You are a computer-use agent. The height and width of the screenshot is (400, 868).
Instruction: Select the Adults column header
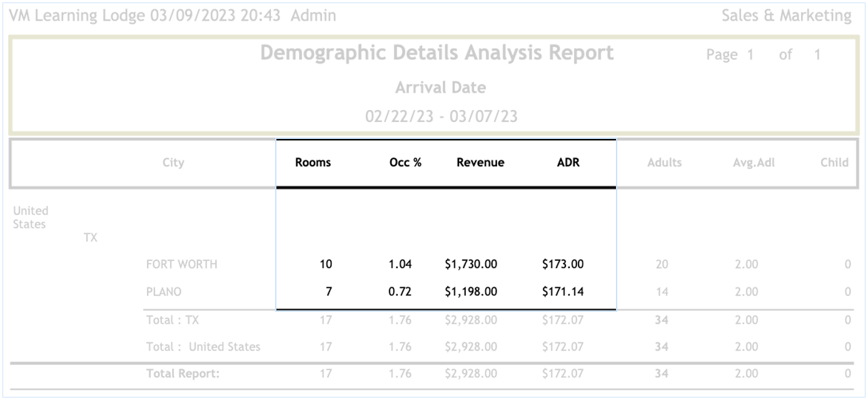pos(664,163)
